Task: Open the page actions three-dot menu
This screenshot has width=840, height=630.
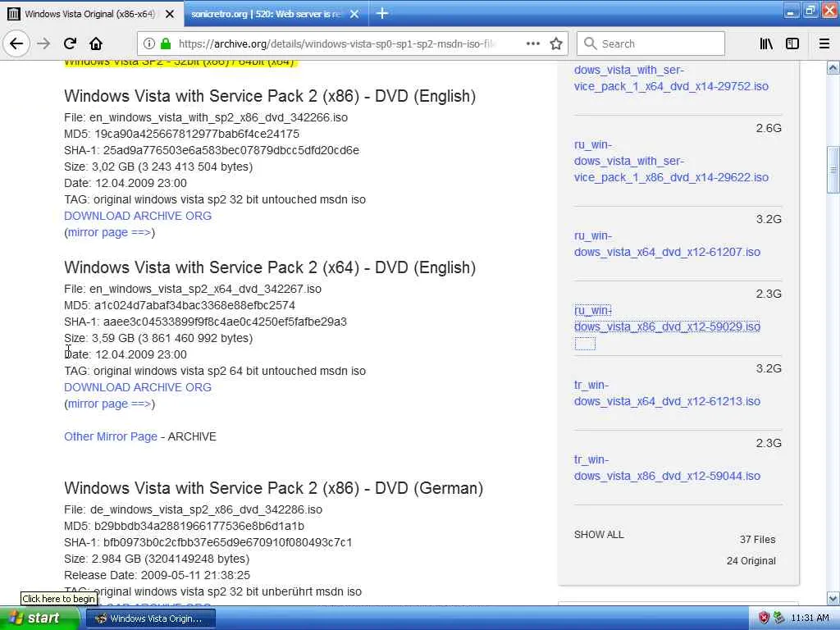Action: (x=532, y=43)
